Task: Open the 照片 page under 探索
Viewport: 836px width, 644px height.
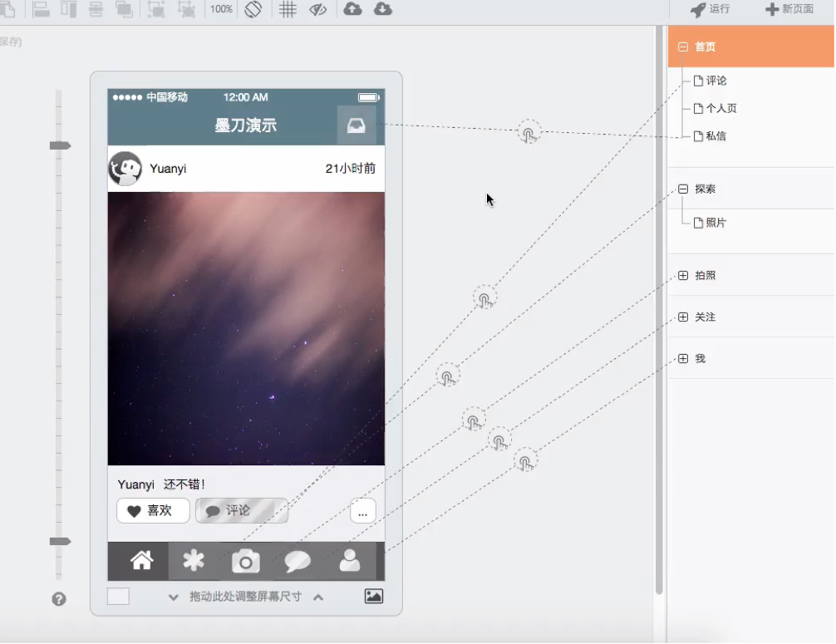Action: pos(715,223)
